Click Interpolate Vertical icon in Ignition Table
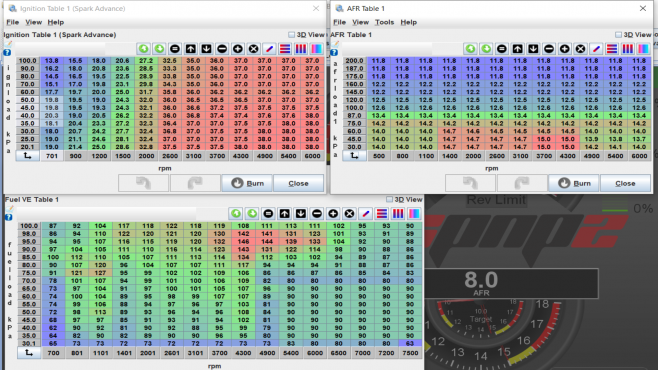Viewport: 658px width, 370px height. point(300,49)
